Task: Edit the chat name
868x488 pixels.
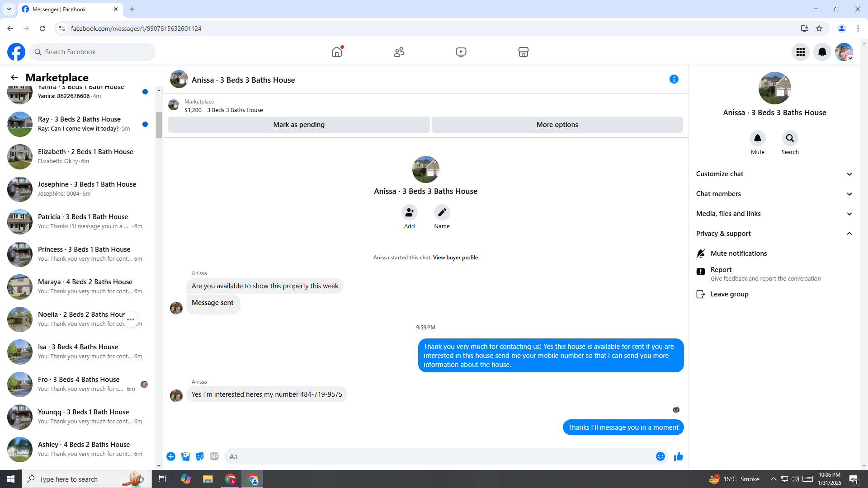Action: coord(442,212)
